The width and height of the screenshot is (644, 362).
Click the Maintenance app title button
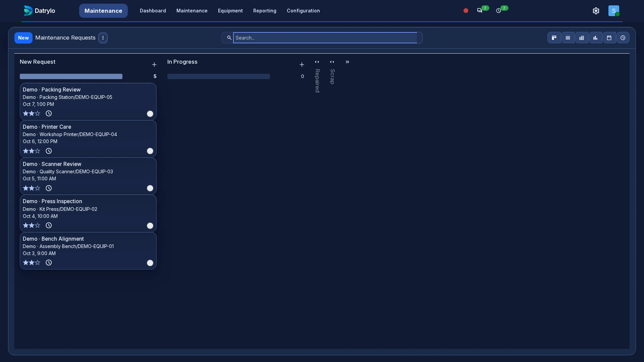point(103,11)
